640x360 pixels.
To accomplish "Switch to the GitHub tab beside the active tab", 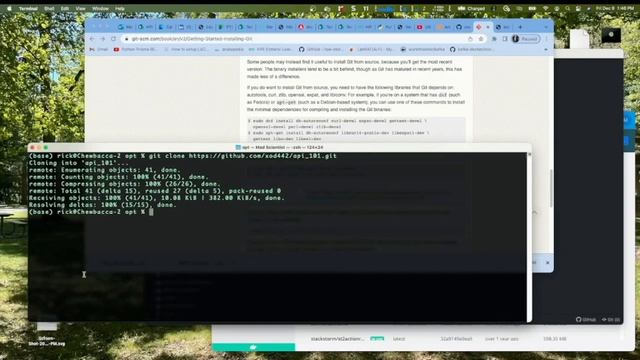I will pyautogui.click(x=463, y=27).
